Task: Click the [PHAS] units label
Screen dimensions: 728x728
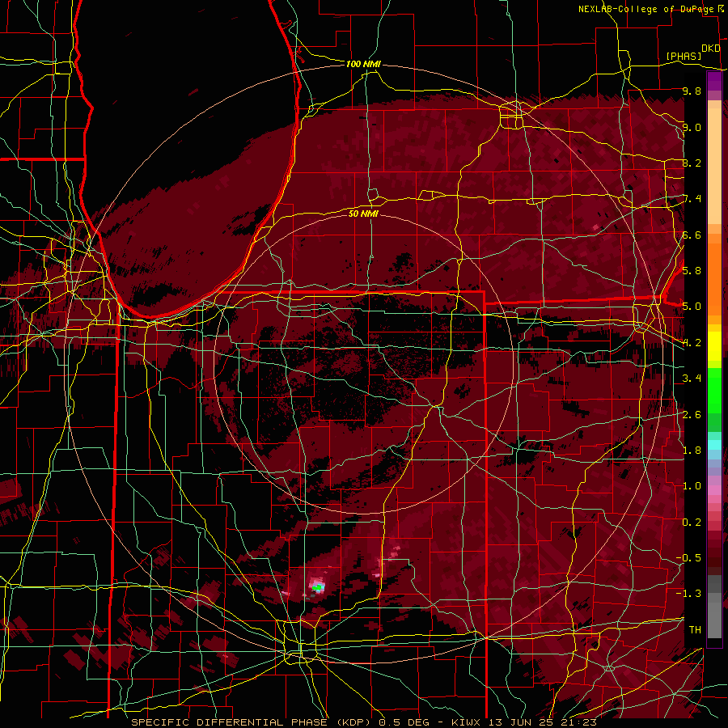Action: [684, 56]
